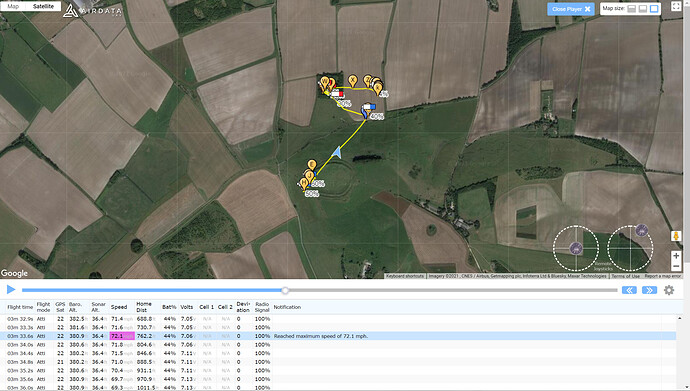Switch to Map view tab

click(13, 6)
